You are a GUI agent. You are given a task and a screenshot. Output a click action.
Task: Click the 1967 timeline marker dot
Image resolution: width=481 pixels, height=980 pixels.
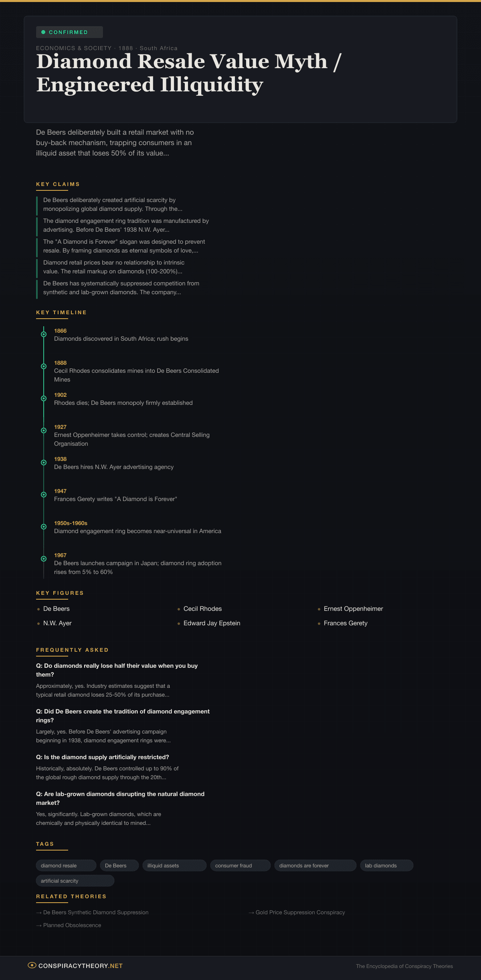click(x=44, y=559)
